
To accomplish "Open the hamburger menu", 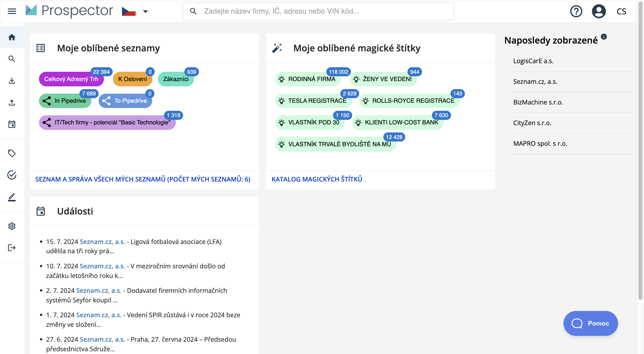I will (x=12, y=11).
